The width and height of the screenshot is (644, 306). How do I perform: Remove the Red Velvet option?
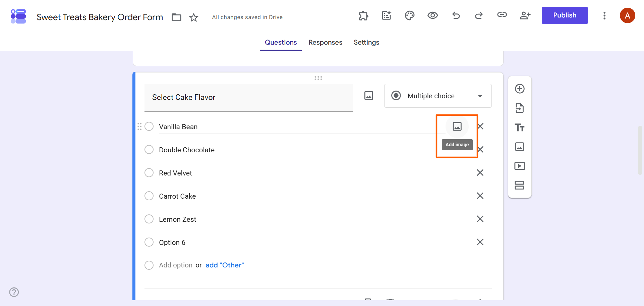(x=480, y=172)
